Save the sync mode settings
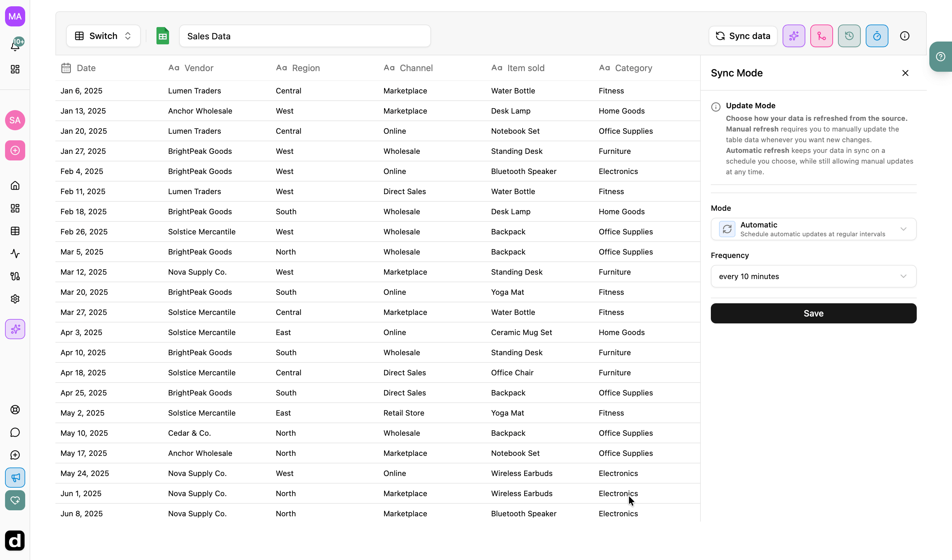Image resolution: width=952 pixels, height=560 pixels. click(813, 313)
